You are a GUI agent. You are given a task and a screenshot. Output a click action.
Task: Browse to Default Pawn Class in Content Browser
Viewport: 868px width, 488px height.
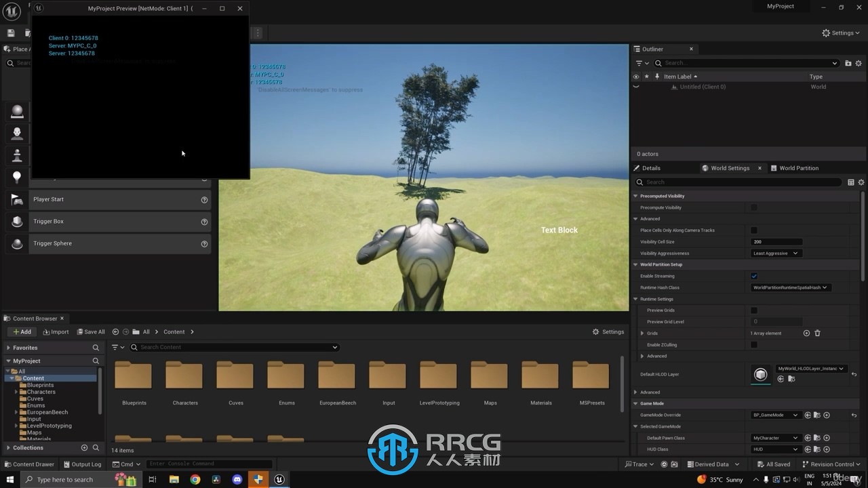817,438
